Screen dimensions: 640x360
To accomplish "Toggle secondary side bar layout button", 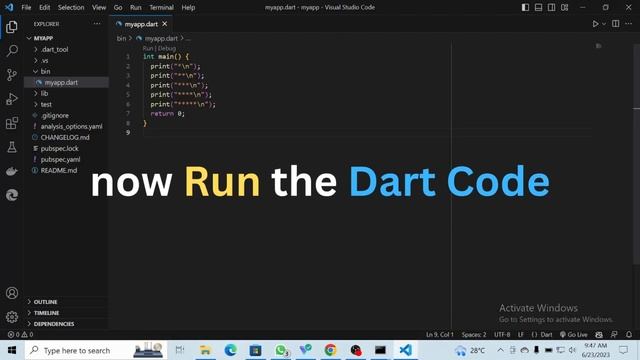I will tap(551, 7).
